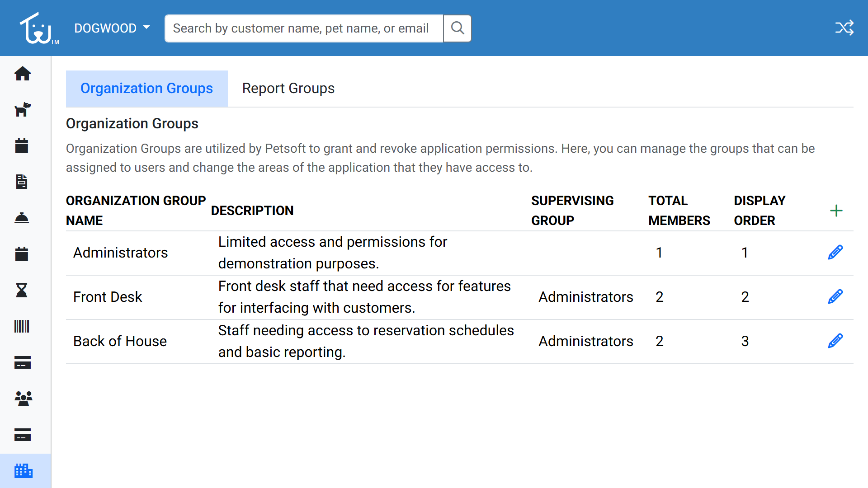Open the dog pets sidebar icon

(x=22, y=109)
